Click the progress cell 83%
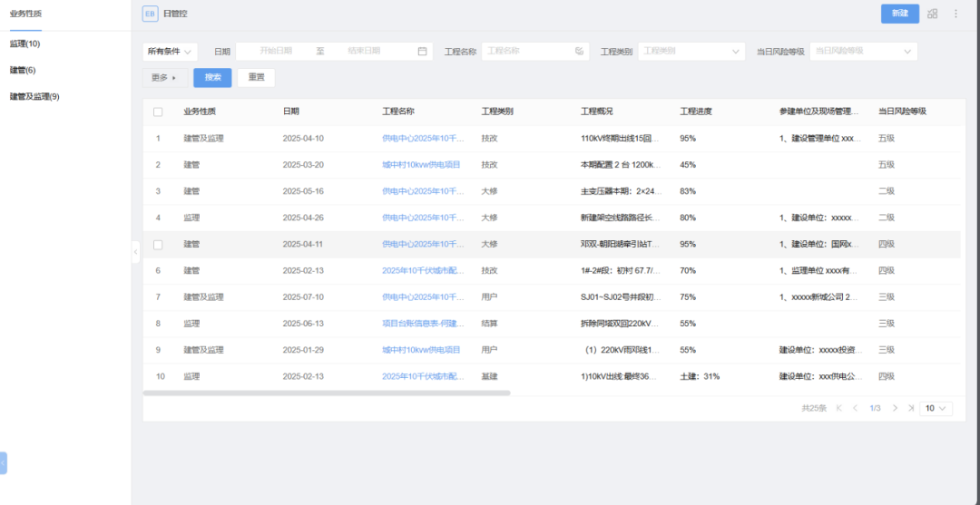 click(x=688, y=191)
